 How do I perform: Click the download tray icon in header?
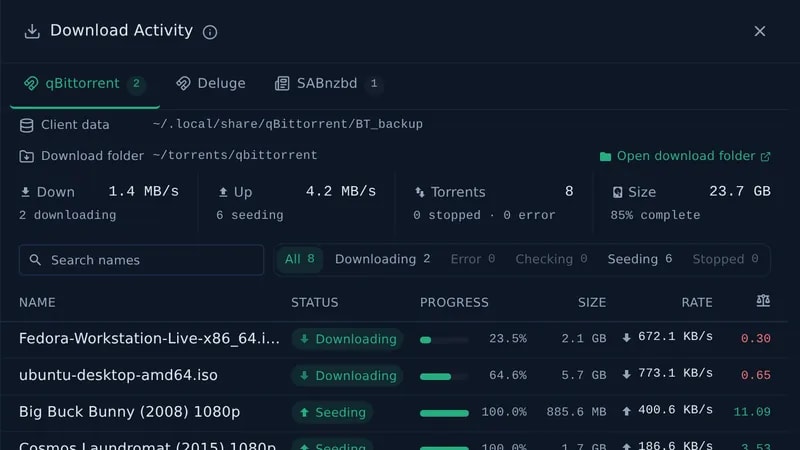click(x=32, y=32)
